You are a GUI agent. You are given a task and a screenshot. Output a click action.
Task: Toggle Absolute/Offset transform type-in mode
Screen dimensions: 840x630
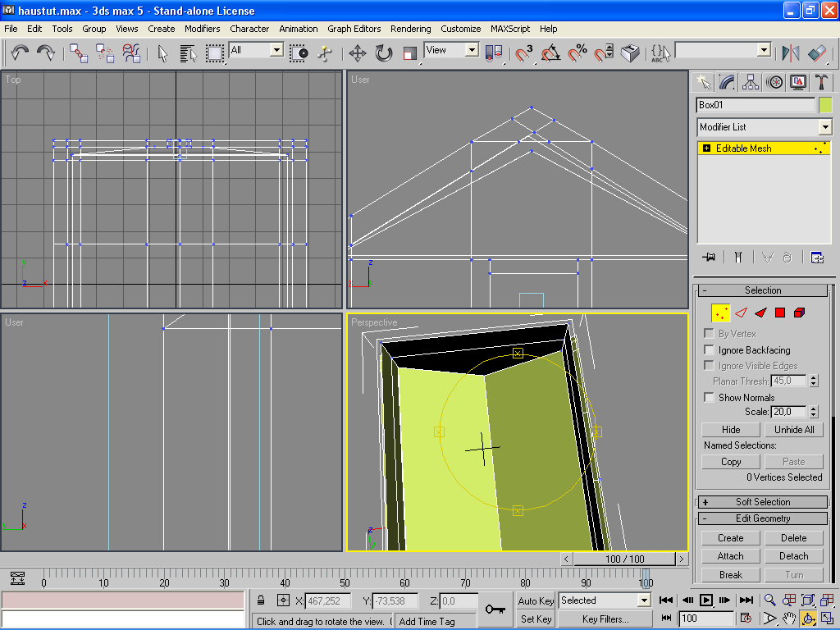pyautogui.click(x=283, y=600)
